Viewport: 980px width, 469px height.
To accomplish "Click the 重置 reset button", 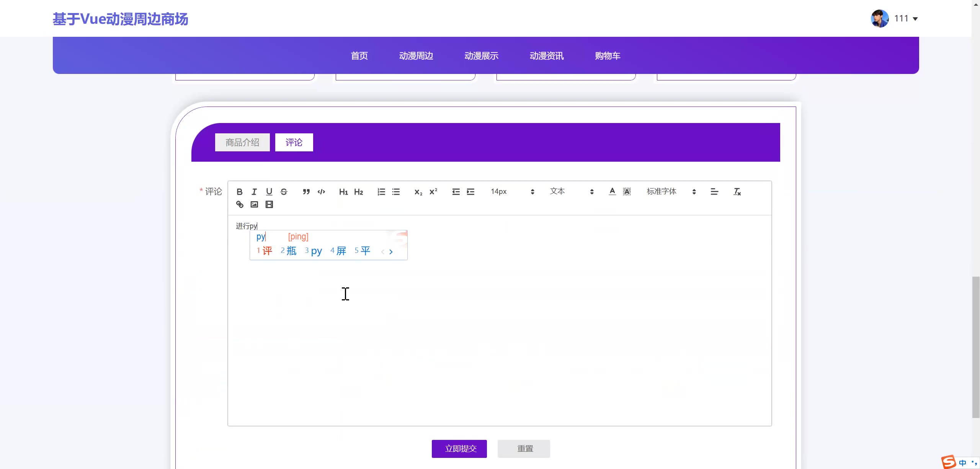I will point(524,449).
